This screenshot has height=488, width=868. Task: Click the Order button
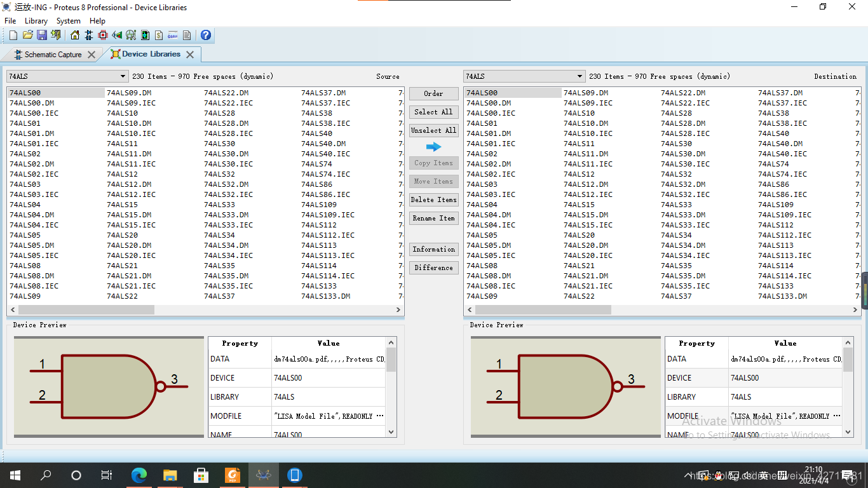pos(434,93)
